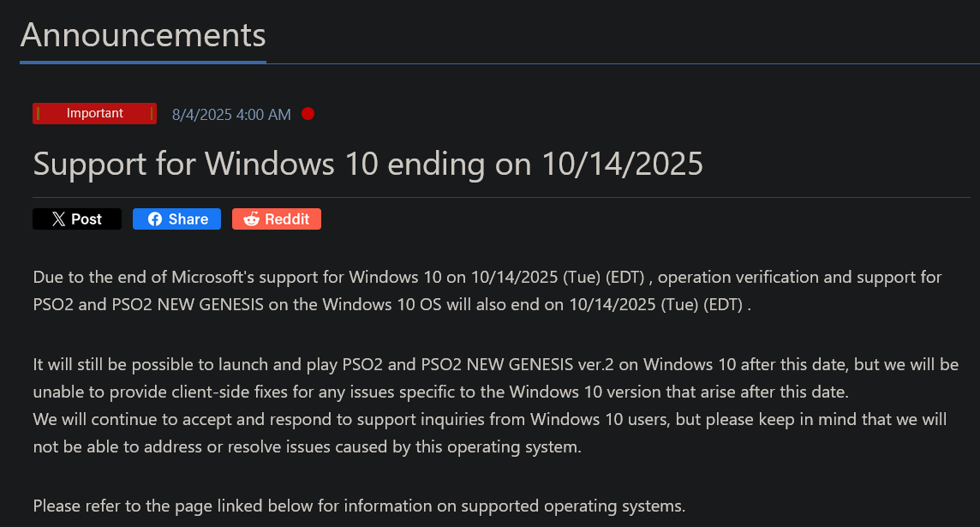Click the line starting "unable to provide client-side fixes"
980x527 pixels.
coord(440,392)
